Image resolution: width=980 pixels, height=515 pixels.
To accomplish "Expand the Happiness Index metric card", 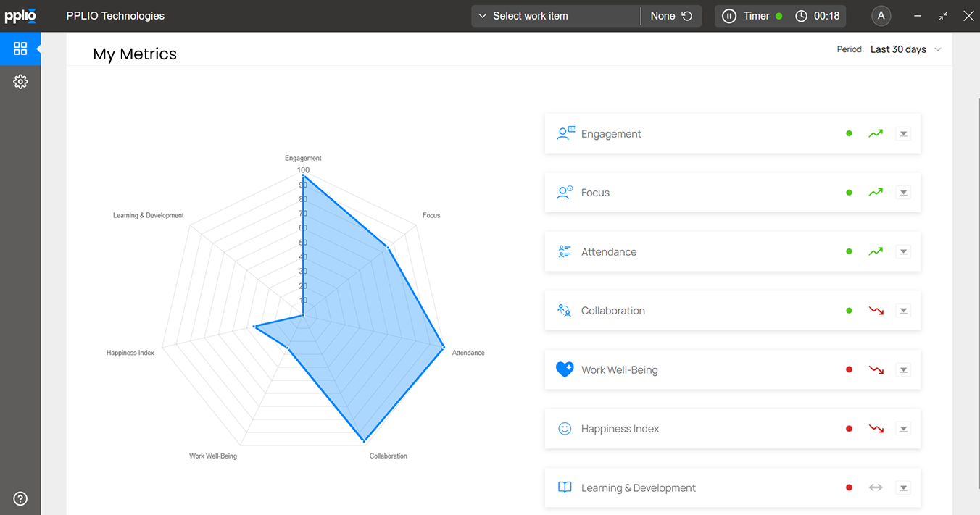I will point(903,428).
